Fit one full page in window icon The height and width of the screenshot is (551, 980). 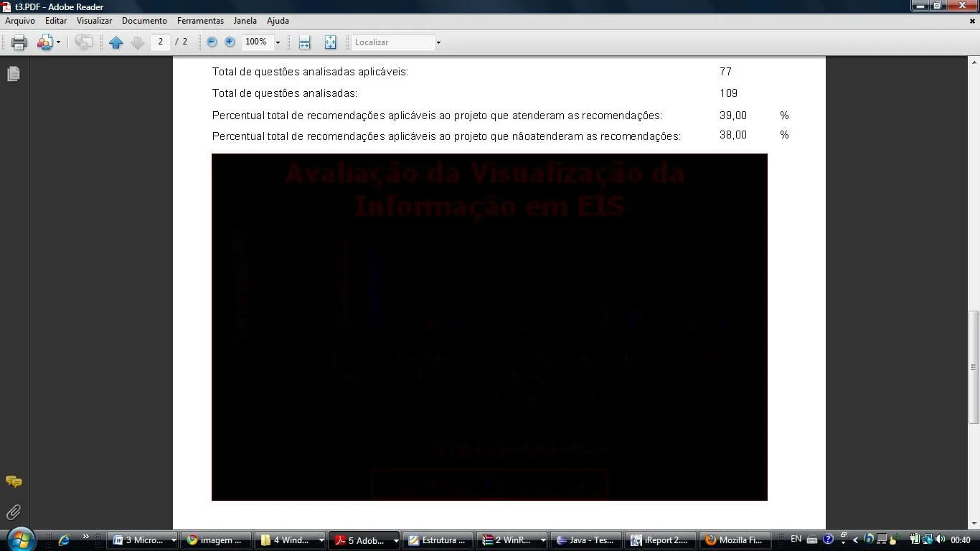click(330, 42)
